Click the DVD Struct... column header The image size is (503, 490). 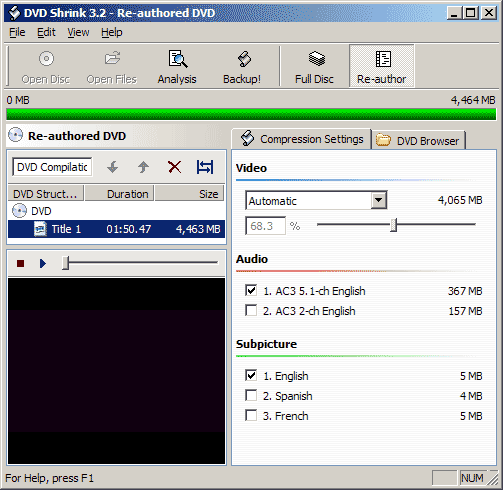click(46, 194)
